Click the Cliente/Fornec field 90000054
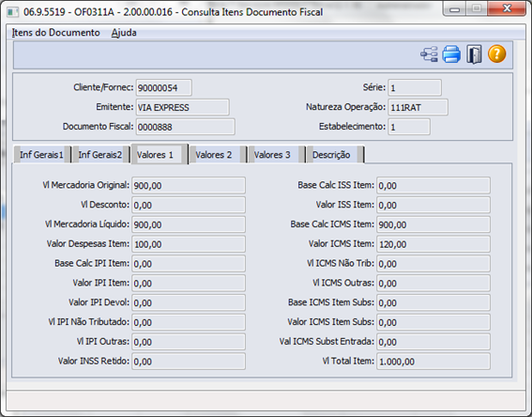The height and width of the screenshot is (417, 532). click(164, 88)
